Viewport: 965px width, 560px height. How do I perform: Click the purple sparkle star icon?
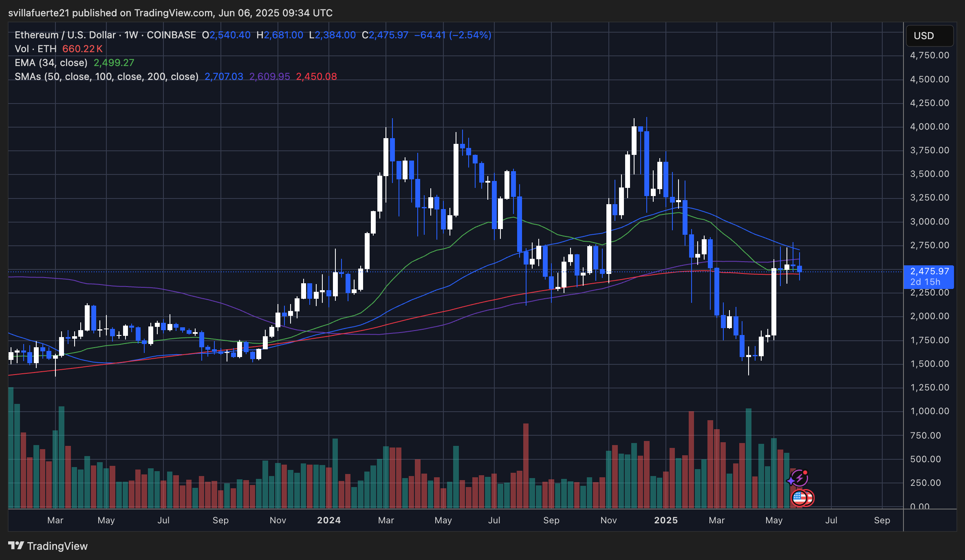[x=791, y=481]
